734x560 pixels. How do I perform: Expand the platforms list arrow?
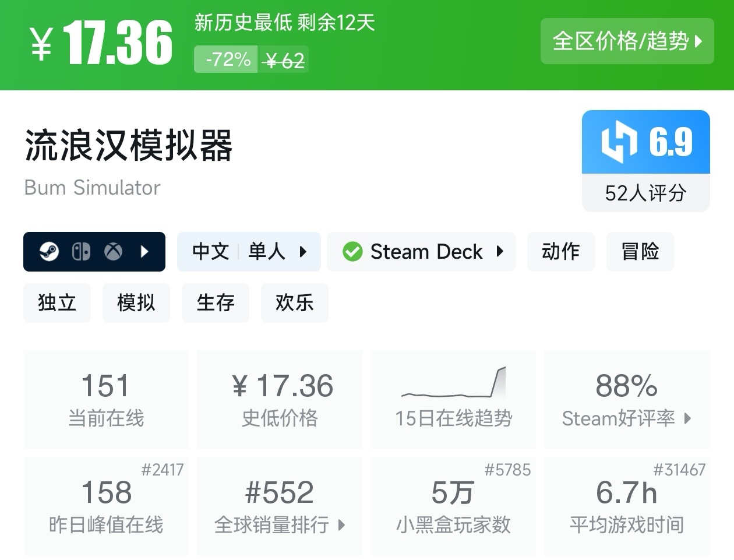pyautogui.click(x=145, y=252)
